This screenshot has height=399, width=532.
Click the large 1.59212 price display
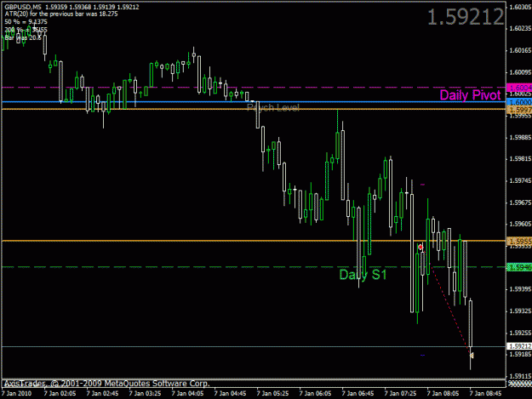pyautogui.click(x=466, y=17)
